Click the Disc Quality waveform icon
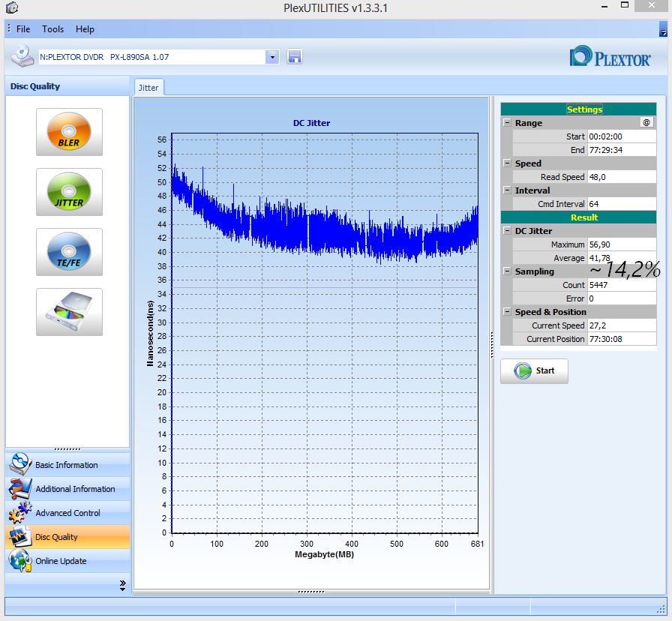This screenshot has height=621, width=672. click(20, 536)
